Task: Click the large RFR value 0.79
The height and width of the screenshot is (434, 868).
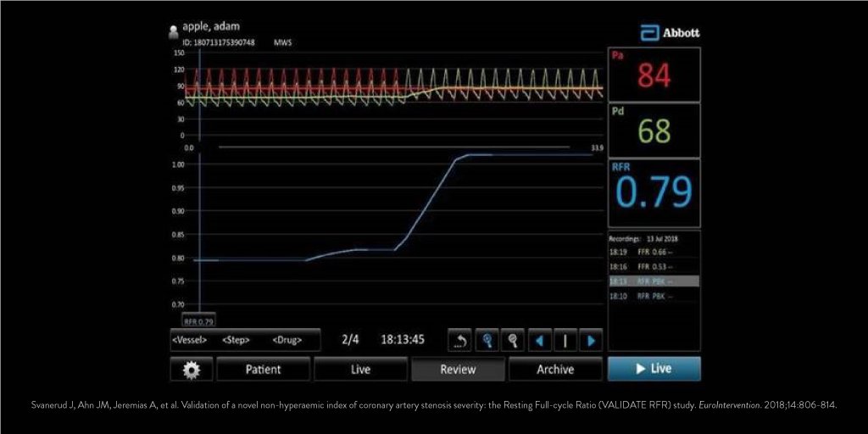Action: click(654, 192)
